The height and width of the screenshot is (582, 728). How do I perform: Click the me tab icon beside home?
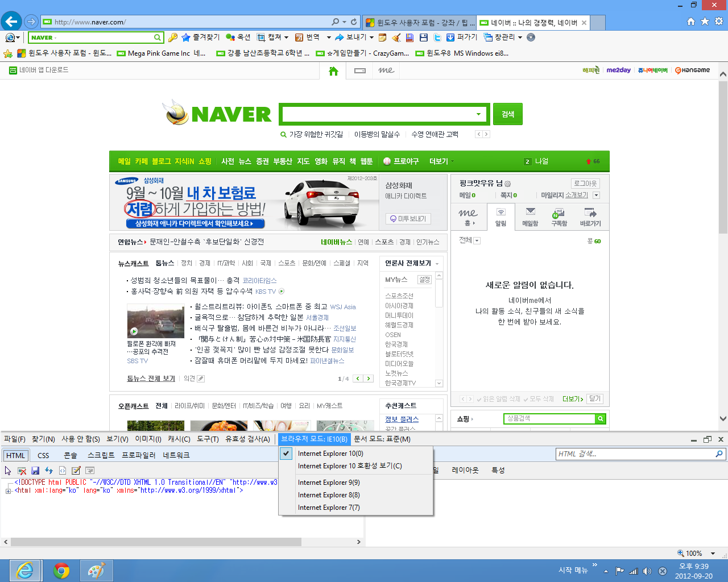coord(386,71)
